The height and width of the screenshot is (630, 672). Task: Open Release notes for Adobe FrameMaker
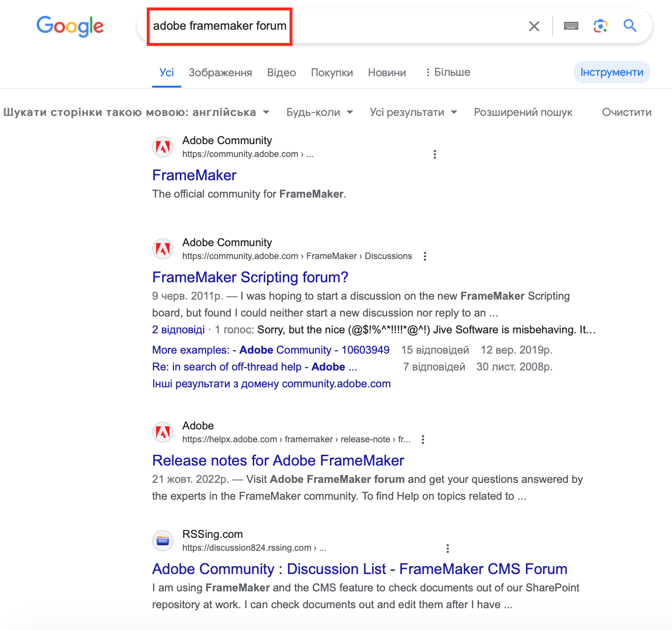(278, 461)
